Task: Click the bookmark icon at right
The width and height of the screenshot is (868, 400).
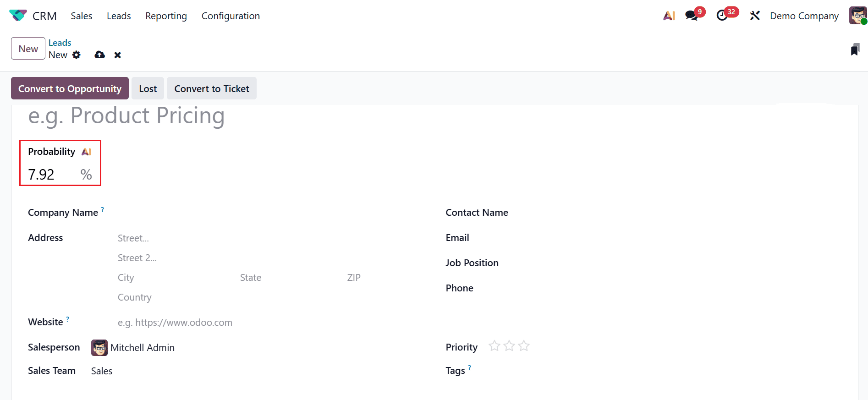Action: [855, 49]
